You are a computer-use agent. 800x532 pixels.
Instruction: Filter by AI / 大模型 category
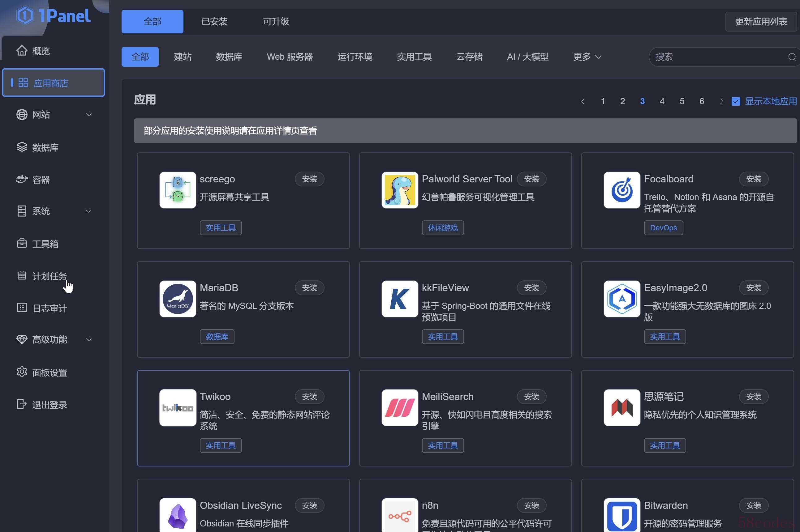(528, 57)
